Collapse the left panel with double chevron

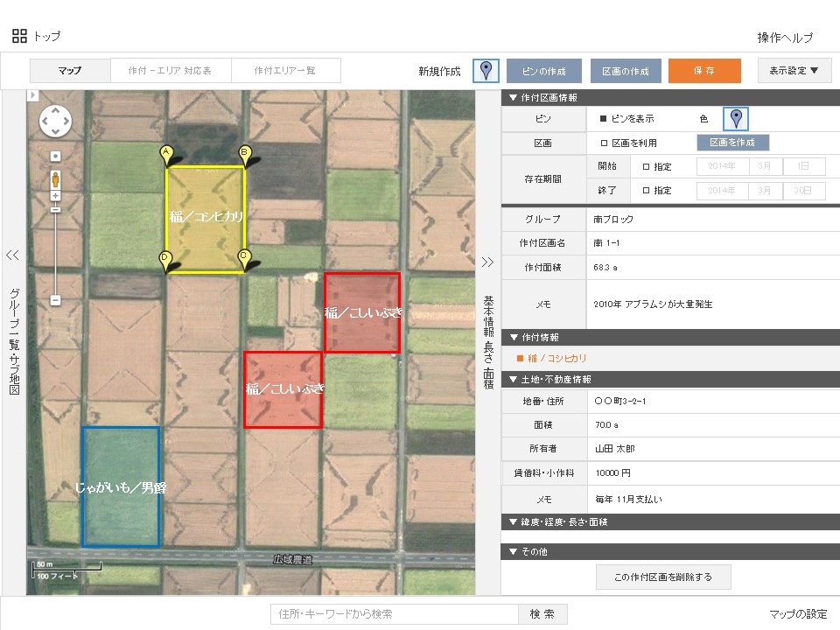pos(12,255)
